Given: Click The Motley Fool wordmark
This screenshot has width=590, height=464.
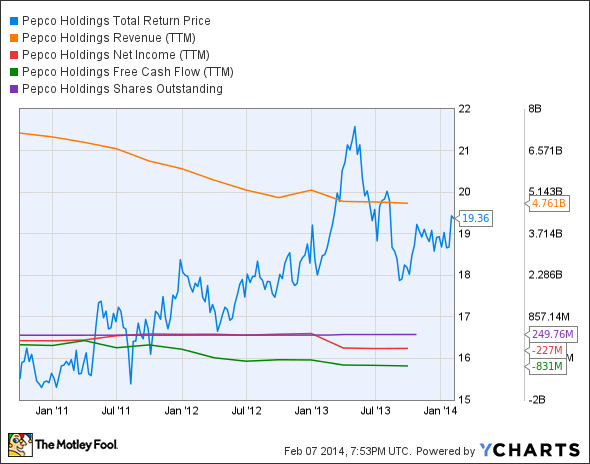Looking at the screenshot, I should [76, 445].
